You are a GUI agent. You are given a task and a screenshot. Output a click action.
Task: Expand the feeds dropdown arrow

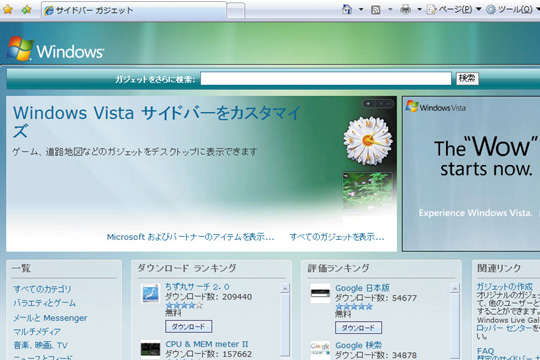[x=390, y=9]
